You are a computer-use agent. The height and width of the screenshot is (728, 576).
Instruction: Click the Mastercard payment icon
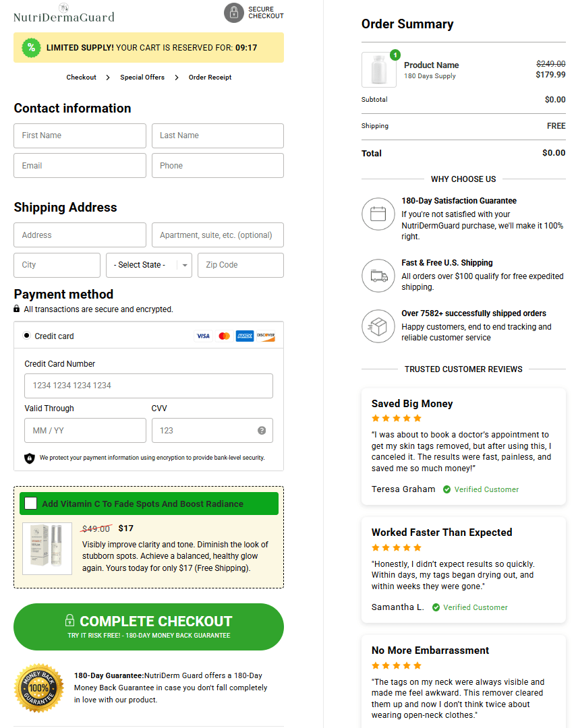coord(224,336)
